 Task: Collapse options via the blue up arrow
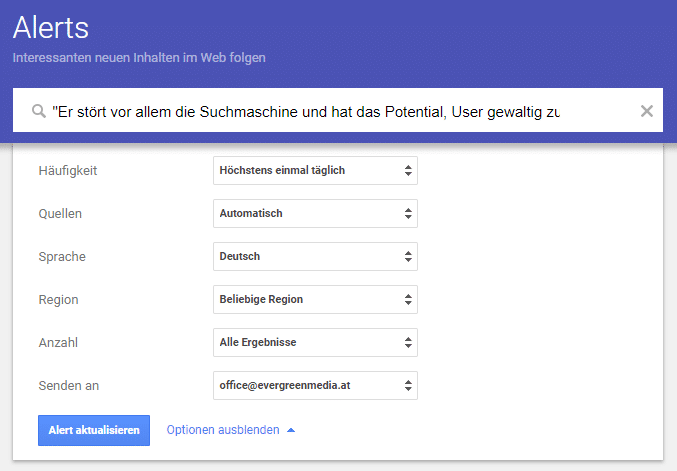pyautogui.click(x=291, y=430)
